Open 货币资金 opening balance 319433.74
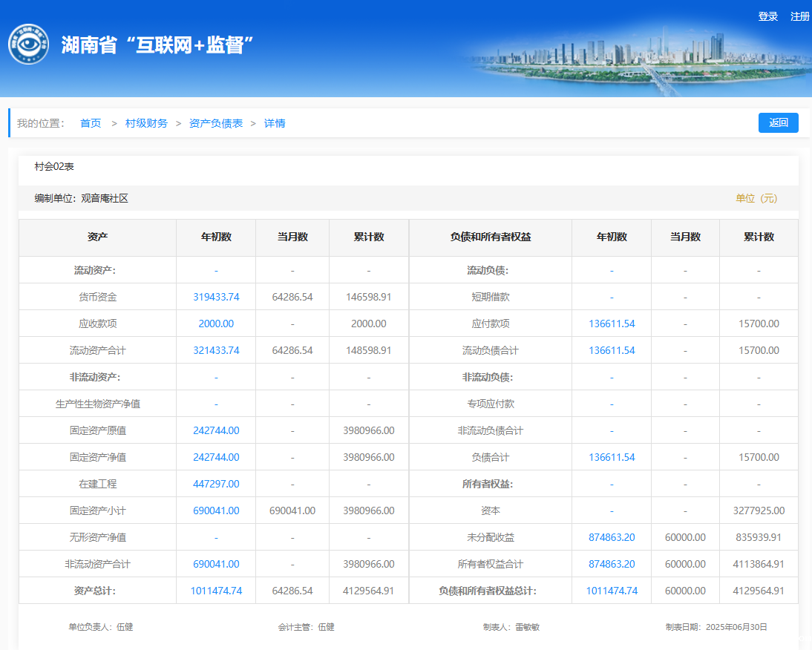 pos(216,297)
